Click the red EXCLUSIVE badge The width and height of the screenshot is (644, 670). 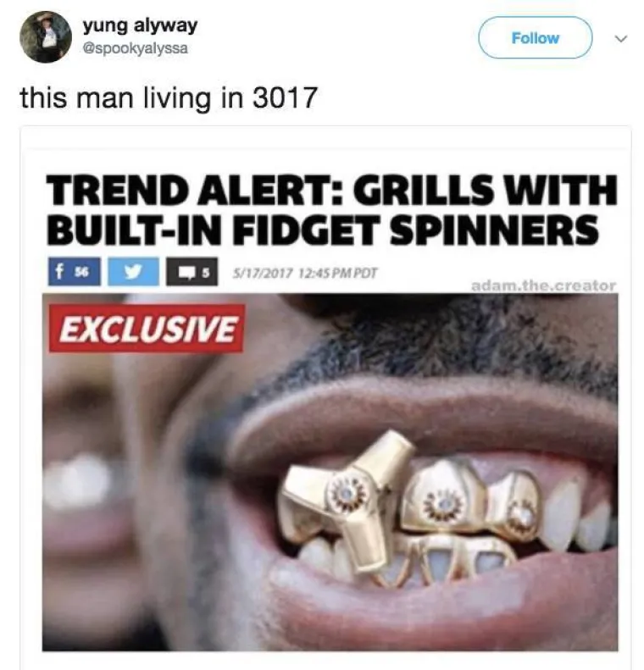click(x=147, y=328)
